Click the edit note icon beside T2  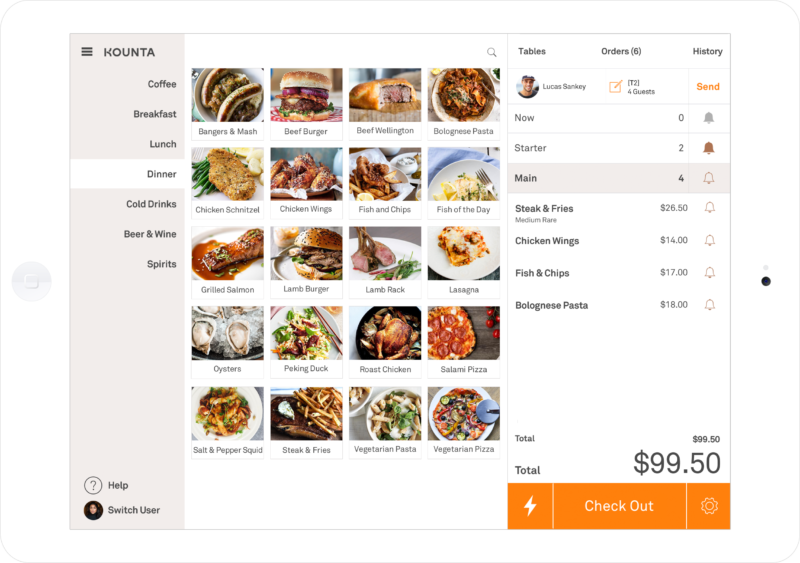(x=615, y=86)
